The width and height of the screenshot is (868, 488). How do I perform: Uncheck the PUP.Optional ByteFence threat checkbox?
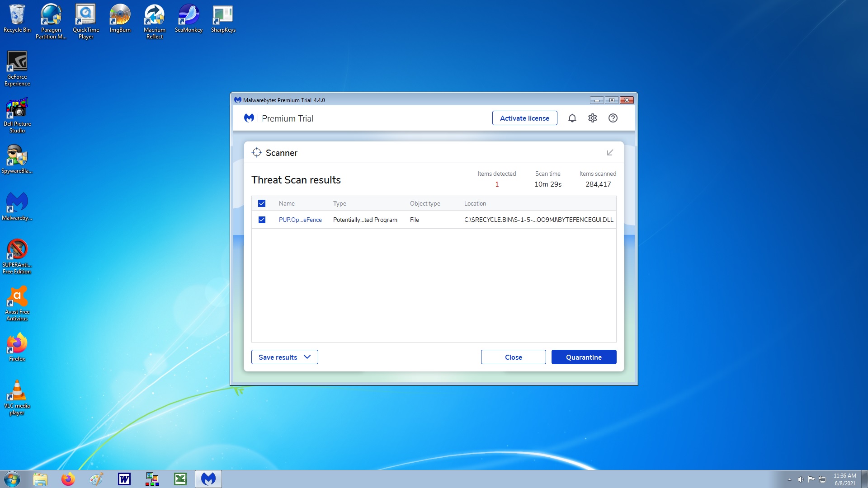[x=262, y=220]
